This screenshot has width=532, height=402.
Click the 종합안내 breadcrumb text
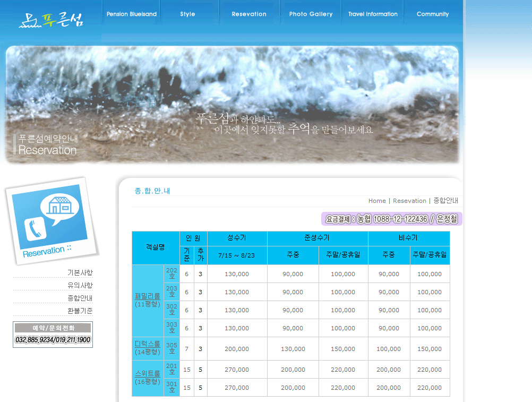[446, 201]
